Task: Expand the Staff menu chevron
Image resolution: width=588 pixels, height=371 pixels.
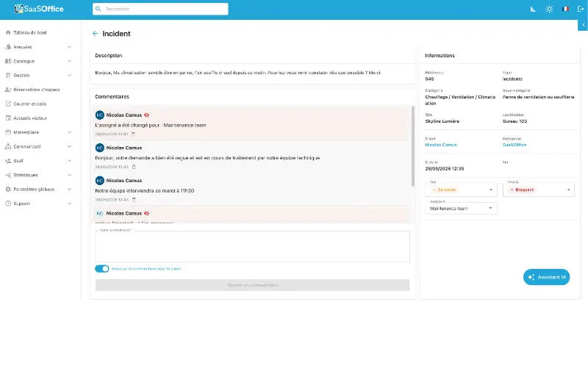Action: tap(69, 161)
